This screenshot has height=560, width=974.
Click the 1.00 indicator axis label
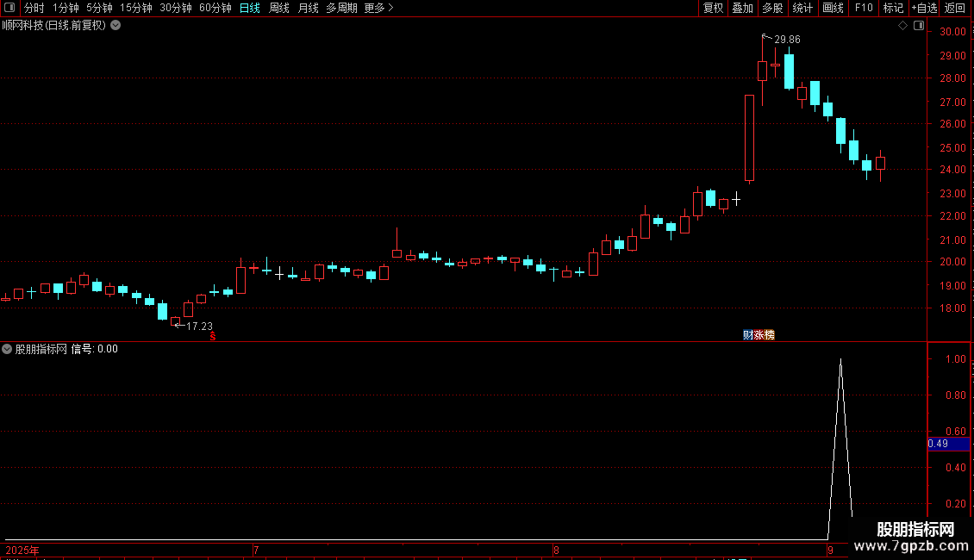point(956,359)
